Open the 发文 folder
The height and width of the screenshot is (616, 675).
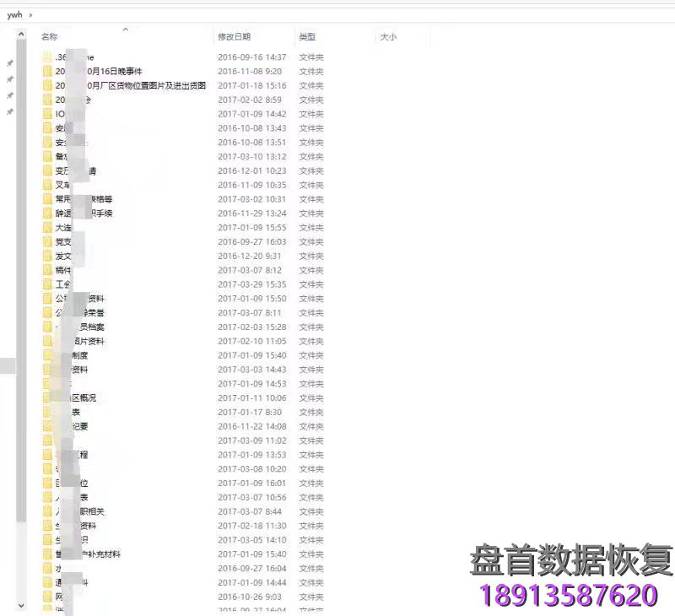tap(61, 256)
